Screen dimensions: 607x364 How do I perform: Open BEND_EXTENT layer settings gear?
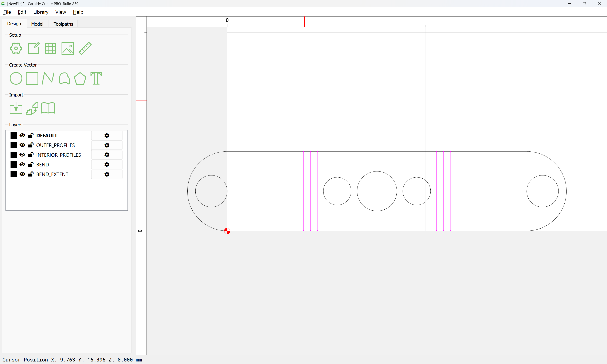click(x=107, y=174)
